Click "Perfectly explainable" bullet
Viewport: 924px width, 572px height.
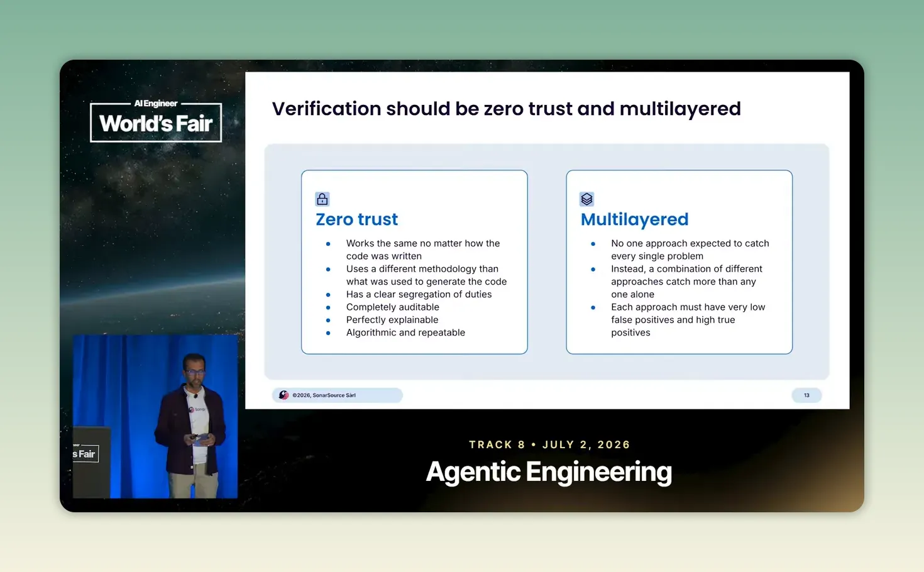tap(392, 320)
